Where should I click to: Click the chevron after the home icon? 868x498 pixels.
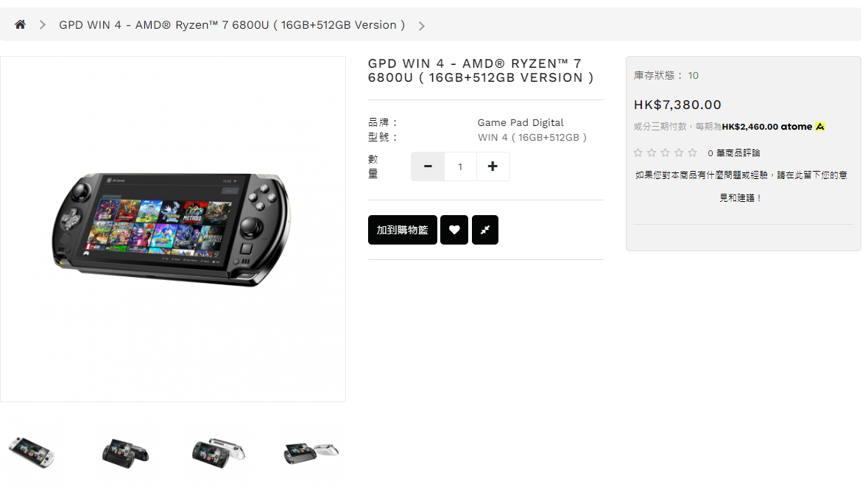point(43,25)
